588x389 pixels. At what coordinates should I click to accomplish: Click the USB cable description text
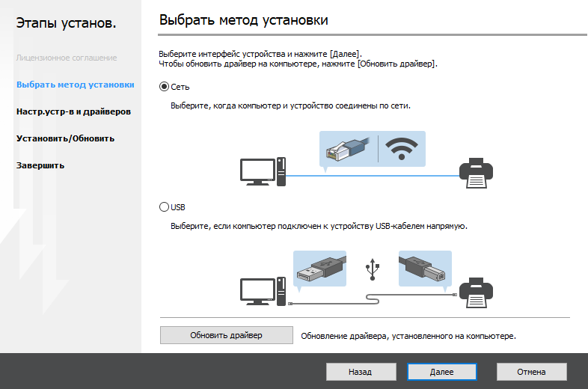(x=319, y=226)
